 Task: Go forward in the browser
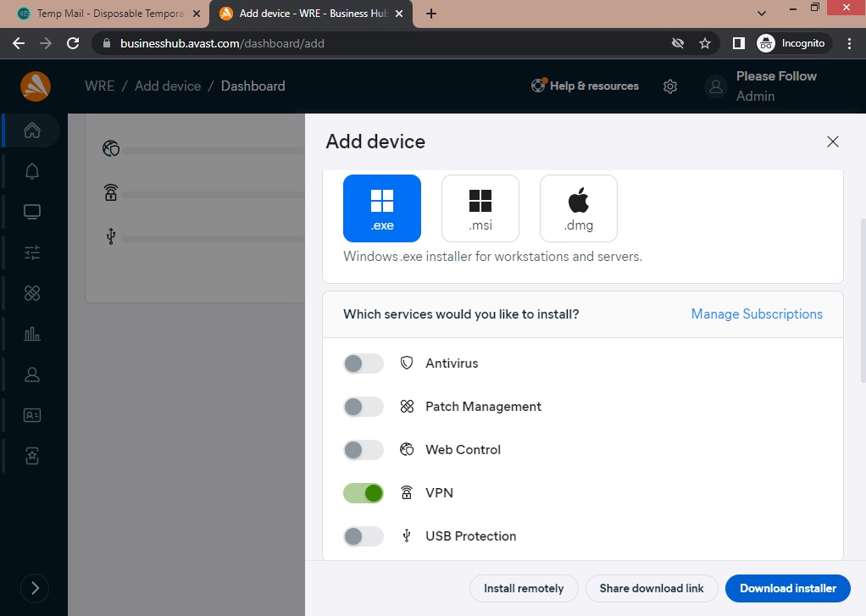tap(46, 44)
